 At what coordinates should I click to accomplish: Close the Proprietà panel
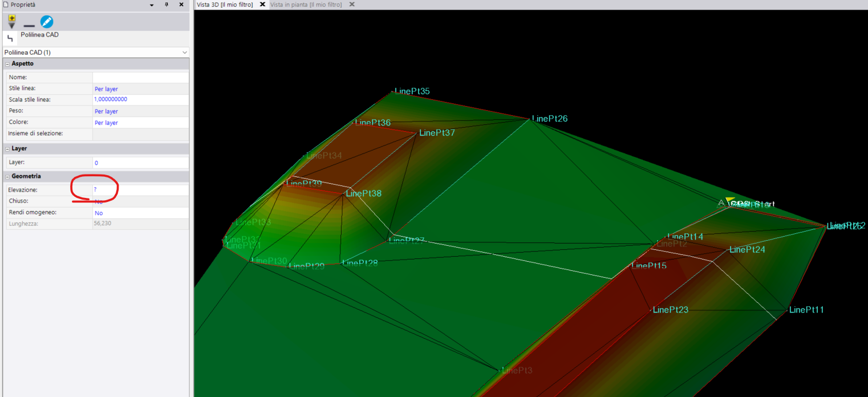tap(181, 5)
